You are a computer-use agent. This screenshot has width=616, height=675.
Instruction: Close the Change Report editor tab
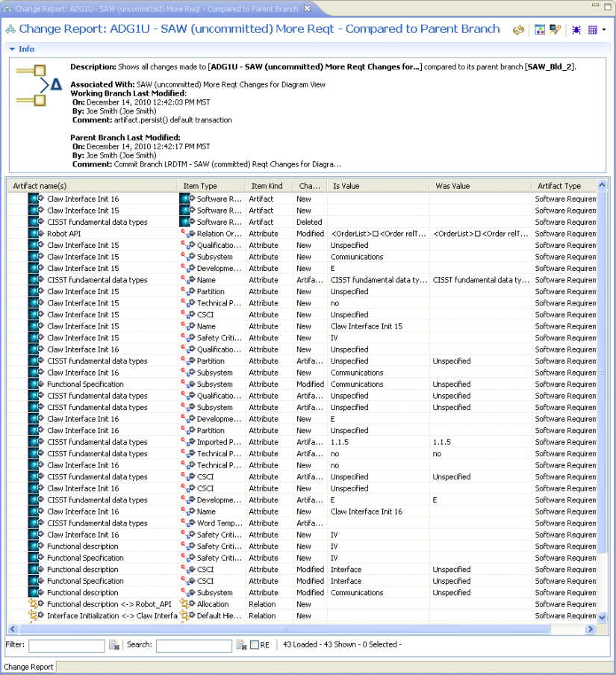tap(306, 9)
